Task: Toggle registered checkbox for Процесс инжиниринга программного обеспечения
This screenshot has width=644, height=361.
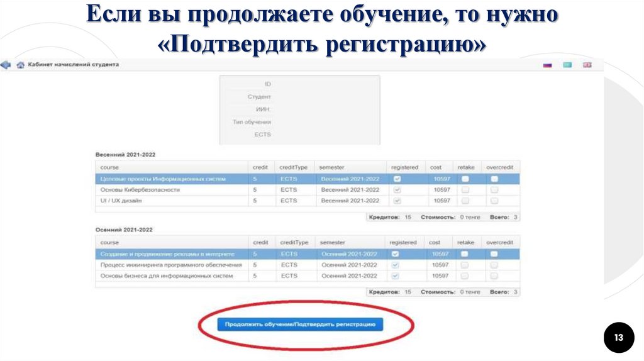Action: (395, 265)
